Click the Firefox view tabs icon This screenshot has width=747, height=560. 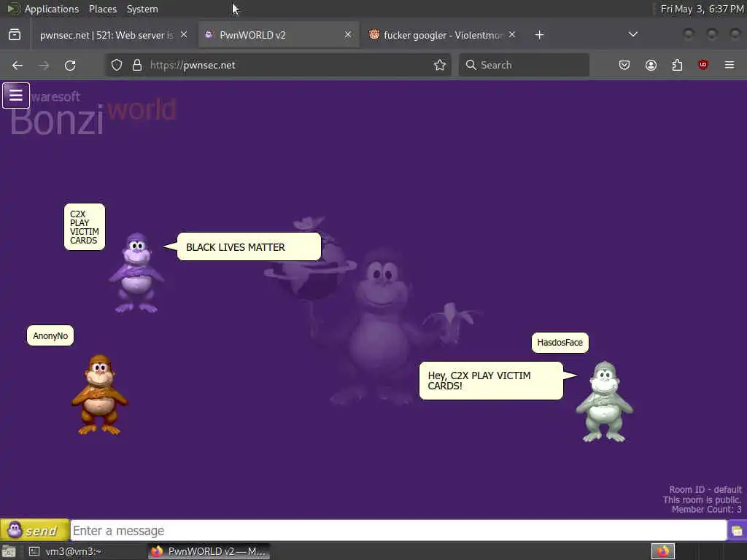(x=15, y=35)
